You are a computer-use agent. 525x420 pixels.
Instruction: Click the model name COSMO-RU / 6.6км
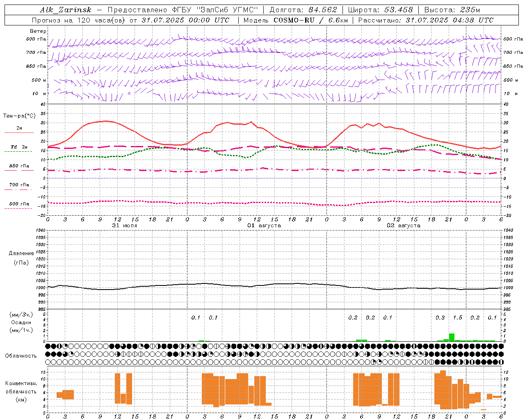(x=311, y=20)
